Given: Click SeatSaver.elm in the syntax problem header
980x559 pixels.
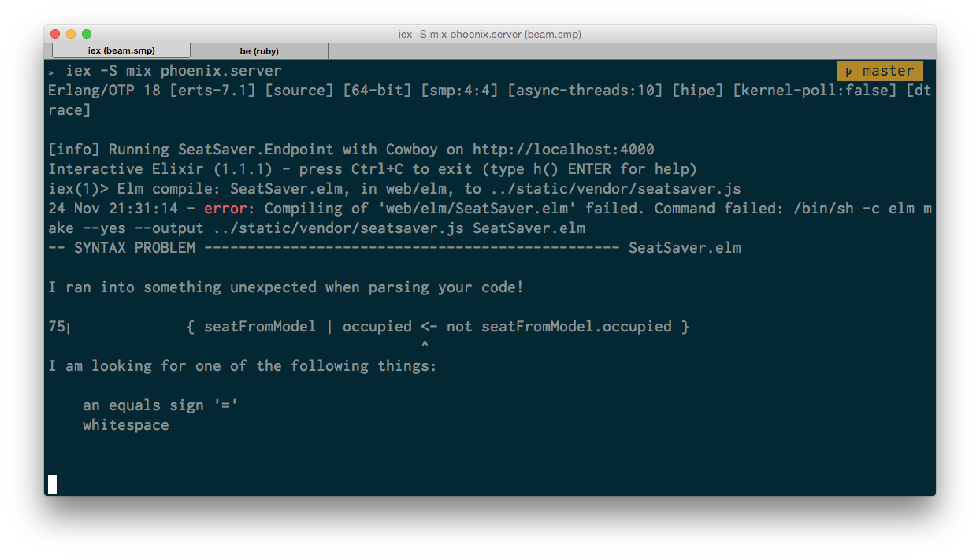Looking at the screenshot, I should [x=685, y=248].
